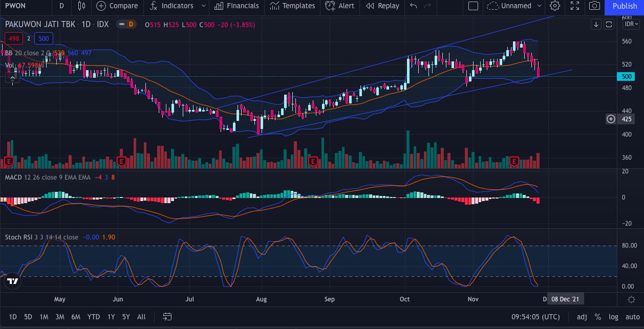Expand the arrow next to Indicators

point(203,6)
